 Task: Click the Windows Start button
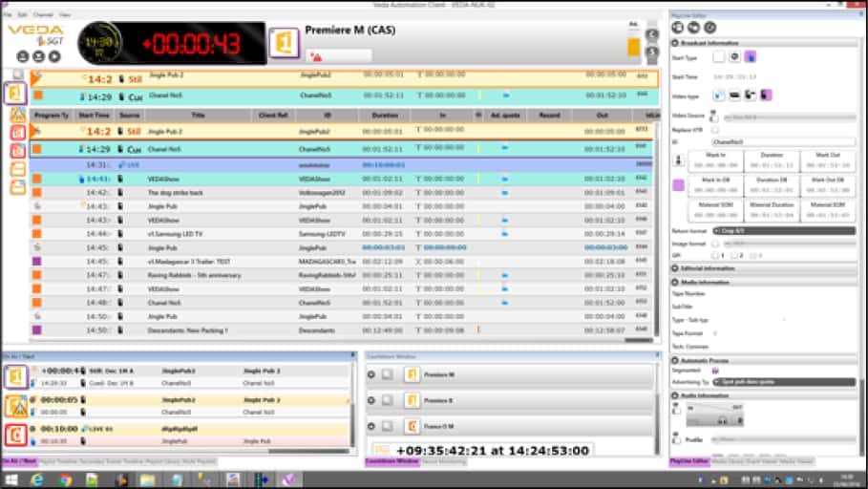click(x=11, y=479)
